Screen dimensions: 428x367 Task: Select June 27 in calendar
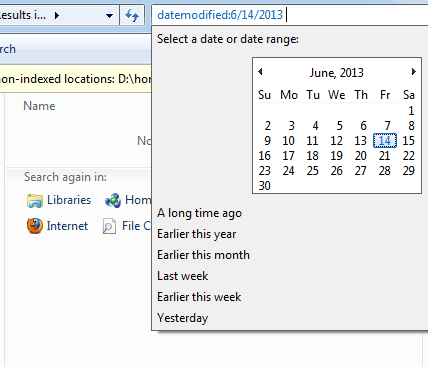tap(360, 171)
